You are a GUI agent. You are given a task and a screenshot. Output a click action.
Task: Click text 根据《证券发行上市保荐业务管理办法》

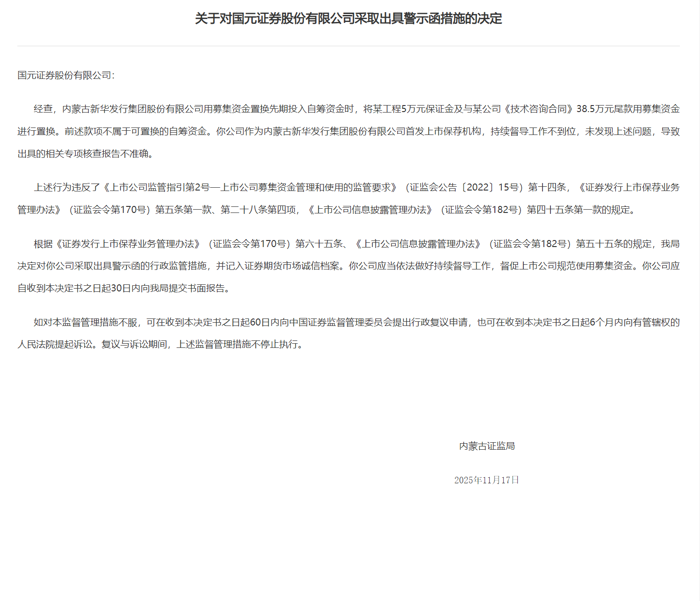(x=117, y=244)
